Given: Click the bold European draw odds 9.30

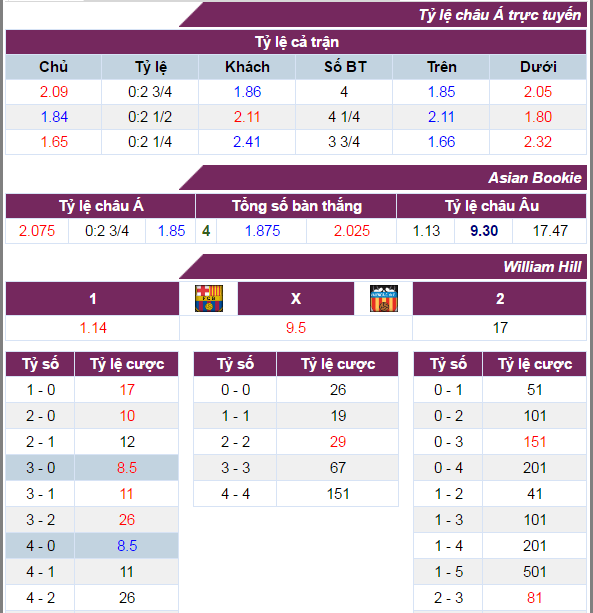Looking at the screenshot, I should [484, 231].
